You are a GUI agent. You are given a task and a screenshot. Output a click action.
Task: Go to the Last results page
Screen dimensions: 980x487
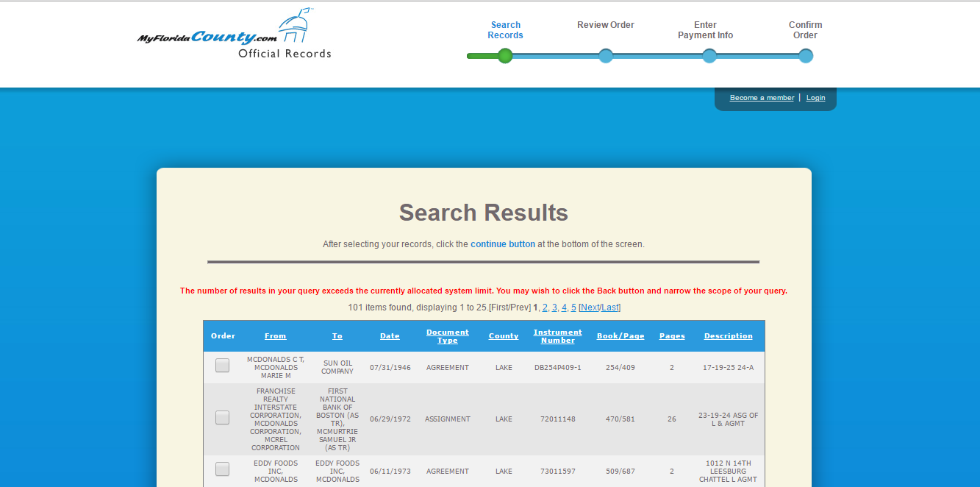pos(610,308)
